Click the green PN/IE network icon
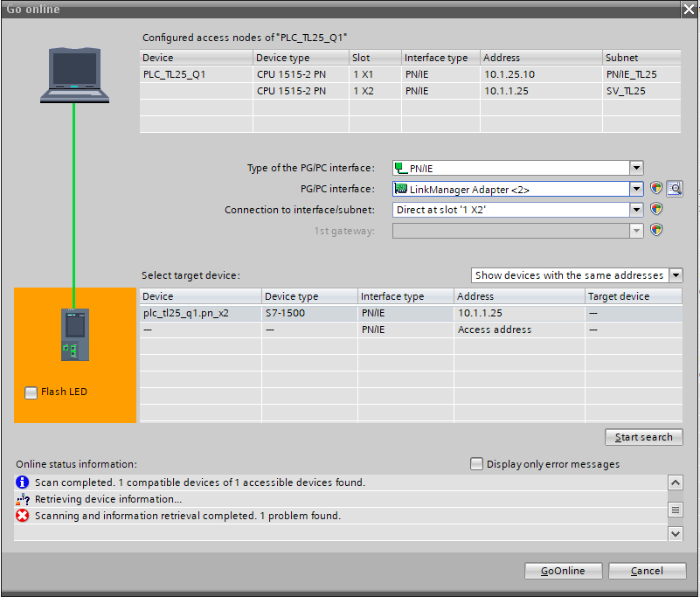The height and width of the screenshot is (597, 700). pos(401,169)
